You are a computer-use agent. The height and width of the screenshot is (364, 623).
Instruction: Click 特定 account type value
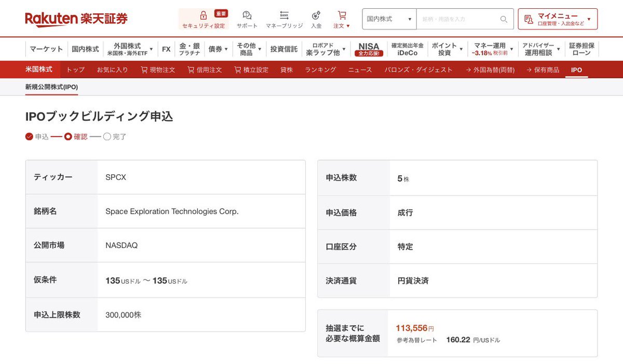point(405,247)
